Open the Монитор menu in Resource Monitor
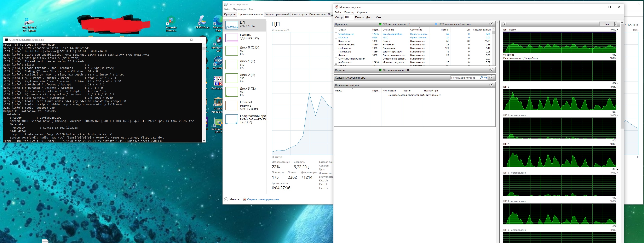 pyautogui.click(x=349, y=12)
